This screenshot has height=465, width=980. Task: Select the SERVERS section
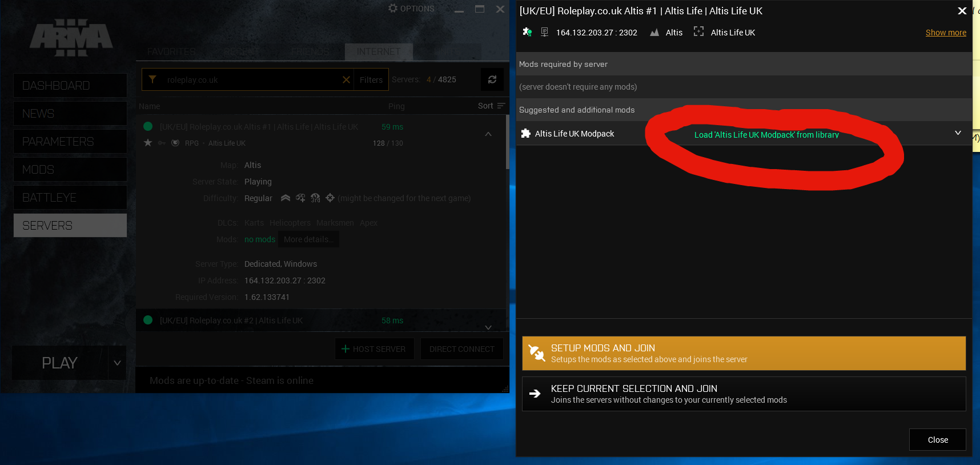pyautogui.click(x=70, y=226)
